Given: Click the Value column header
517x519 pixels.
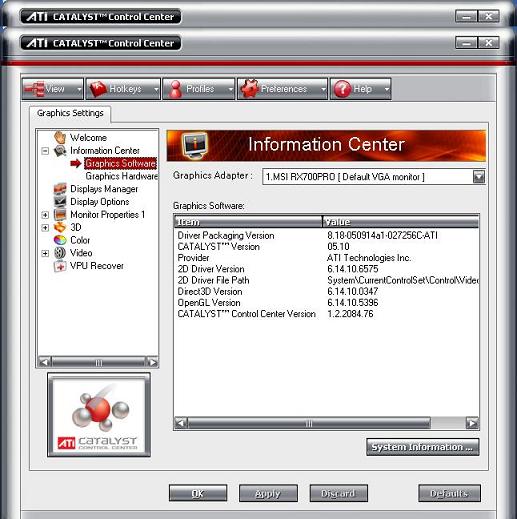Looking at the screenshot, I should [401, 222].
